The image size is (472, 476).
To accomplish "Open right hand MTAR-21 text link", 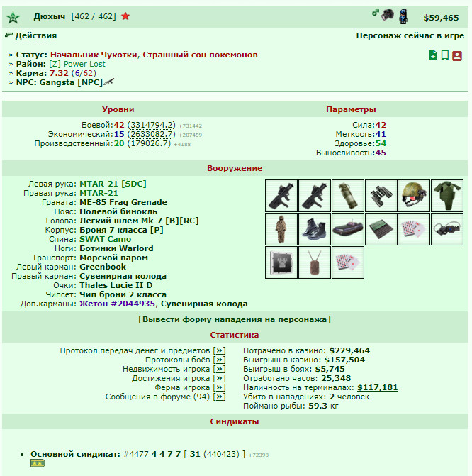I will (x=99, y=193).
